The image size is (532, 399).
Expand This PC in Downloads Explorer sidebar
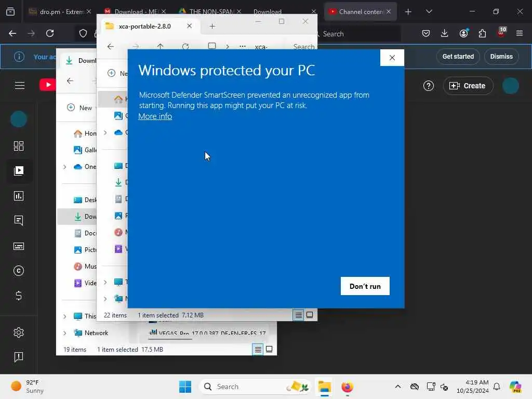64,316
